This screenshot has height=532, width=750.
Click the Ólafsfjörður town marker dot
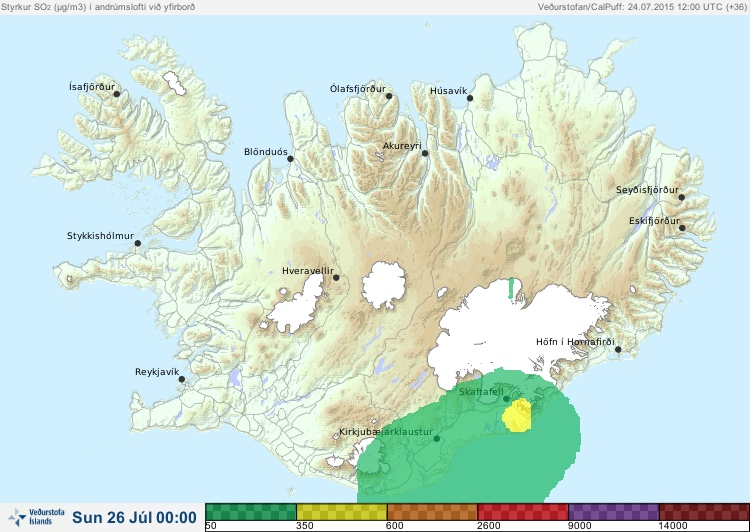coord(389,96)
